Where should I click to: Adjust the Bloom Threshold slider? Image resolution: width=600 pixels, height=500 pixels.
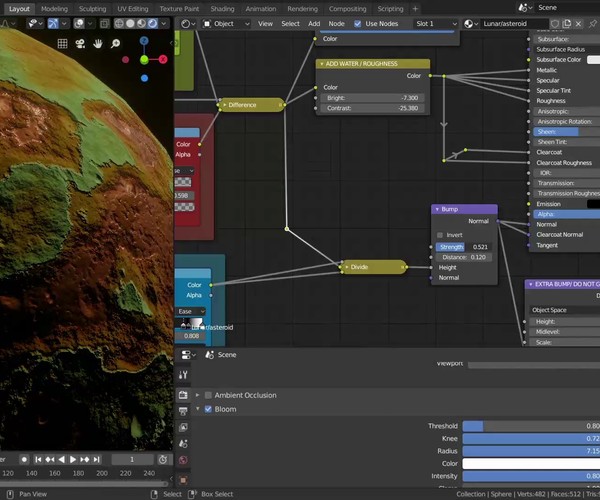pyautogui.click(x=531, y=426)
